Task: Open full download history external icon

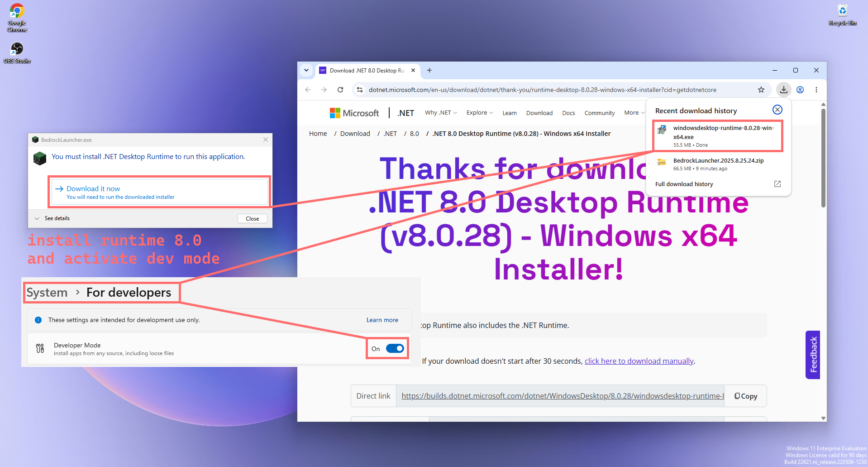Action: [777, 184]
